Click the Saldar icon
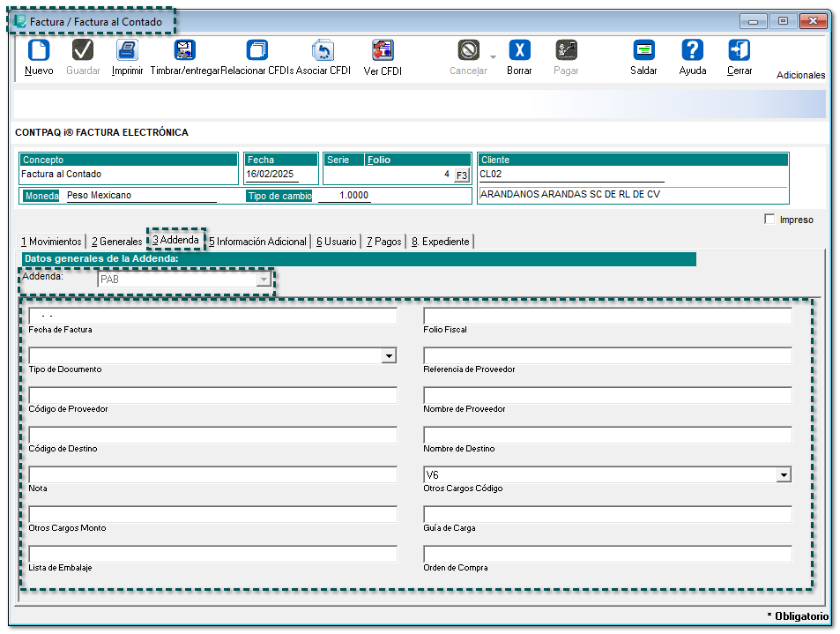 (643, 51)
